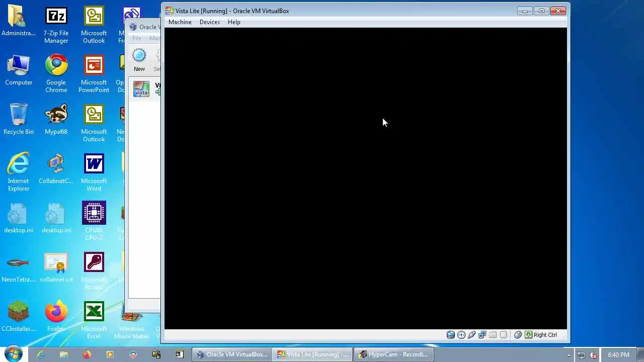Close the Vista Lite VM window
Screen dimensions: 644x362
[558, 11]
